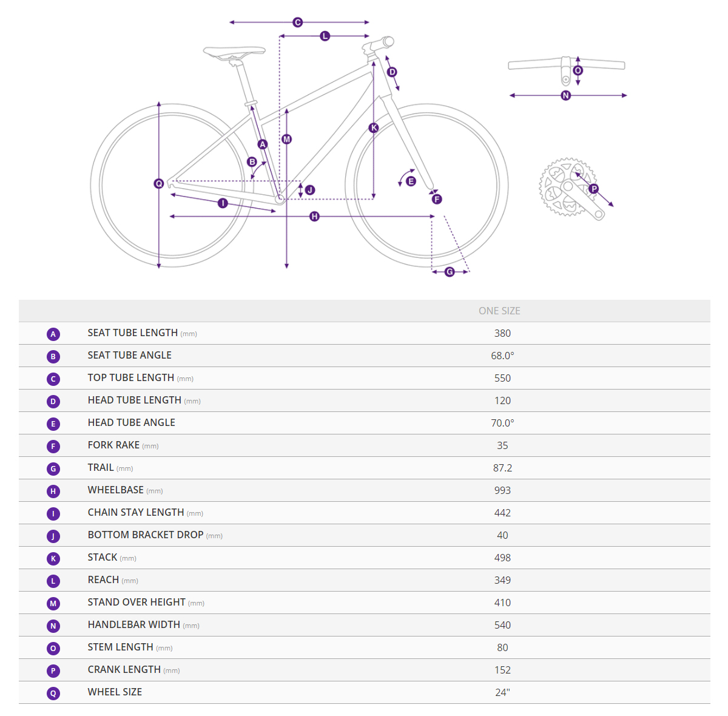The image size is (728, 716).
Task: Select the E badge for Head Tube Angle
Action: click(53, 424)
